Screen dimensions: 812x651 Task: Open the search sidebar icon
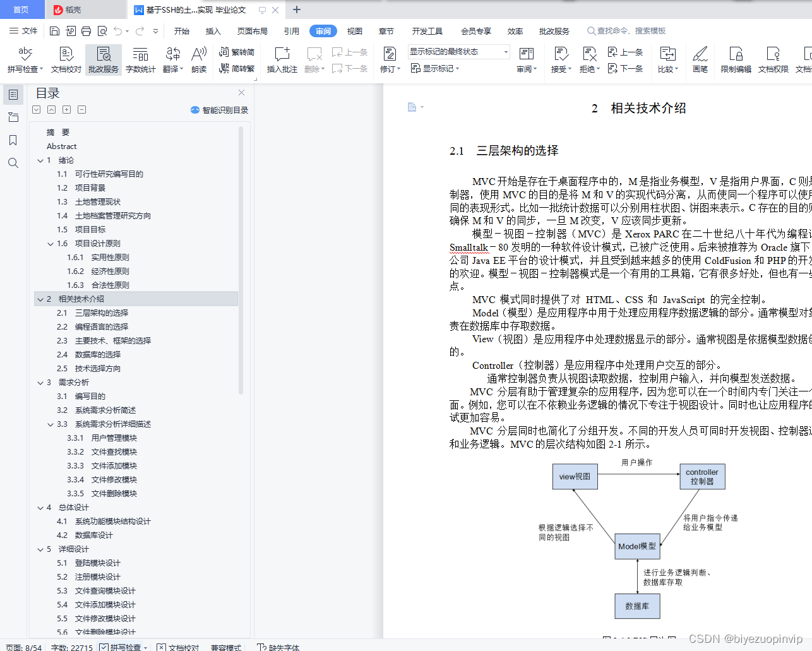[x=13, y=163]
